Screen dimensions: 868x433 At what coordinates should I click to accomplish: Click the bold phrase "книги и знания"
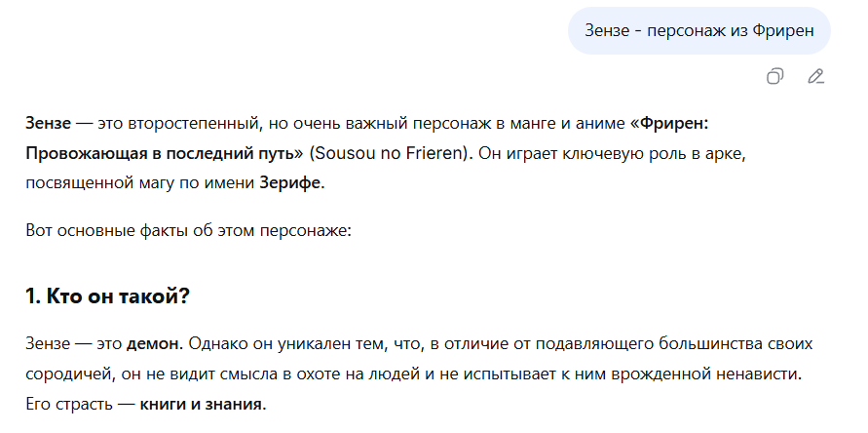tap(201, 404)
